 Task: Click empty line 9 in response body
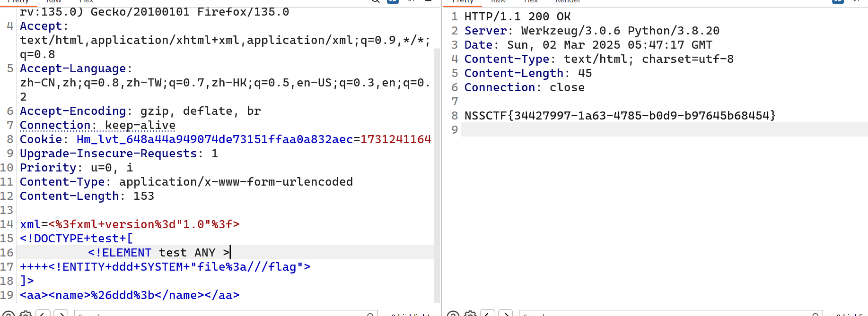[x=665, y=129]
